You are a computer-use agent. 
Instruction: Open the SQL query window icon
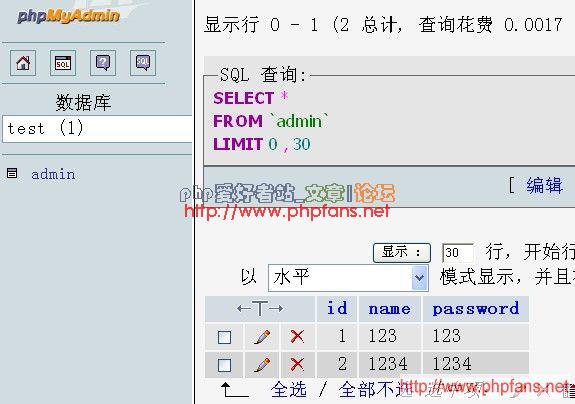tap(63, 63)
